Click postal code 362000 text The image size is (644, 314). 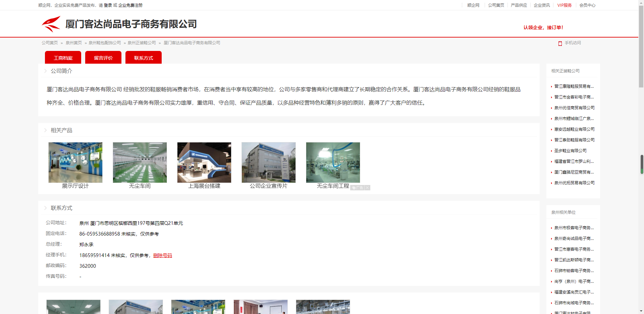[88, 266]
